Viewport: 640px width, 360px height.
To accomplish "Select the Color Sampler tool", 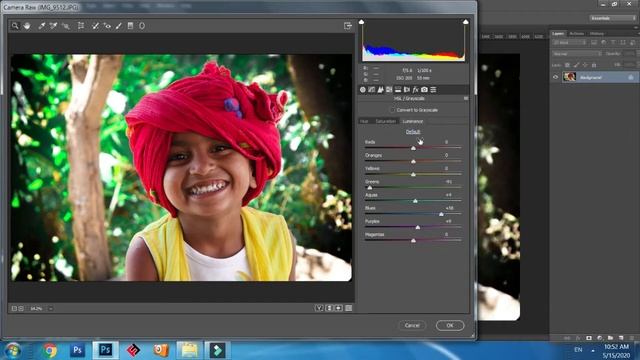I will 53,26.
